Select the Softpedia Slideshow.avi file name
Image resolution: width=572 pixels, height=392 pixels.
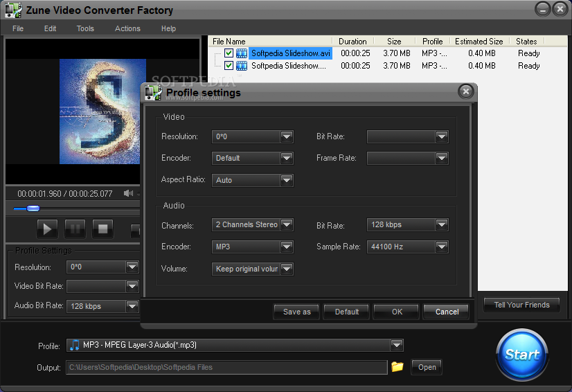pyautogui.click(x=290, y=53)
